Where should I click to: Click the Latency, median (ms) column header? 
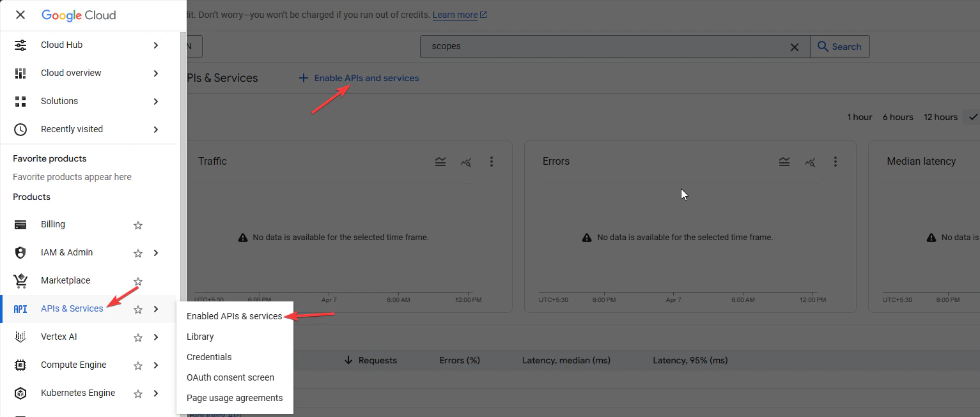(x=566, y=360)
